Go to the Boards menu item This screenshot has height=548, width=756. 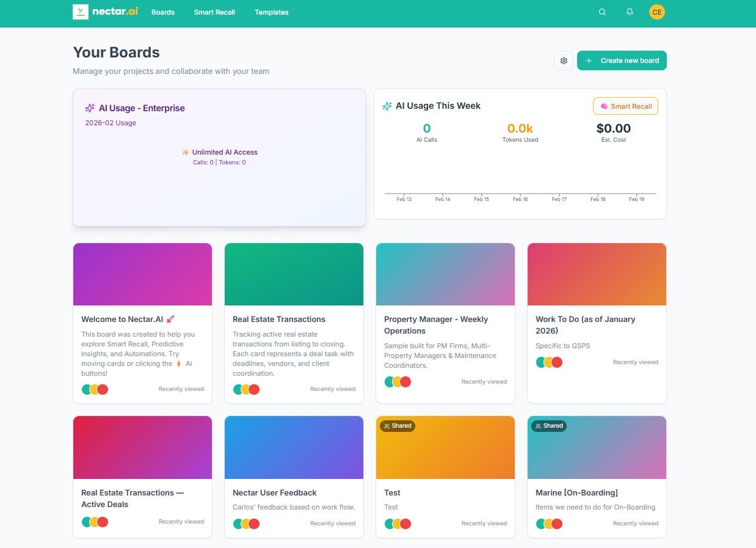point(163,12)
